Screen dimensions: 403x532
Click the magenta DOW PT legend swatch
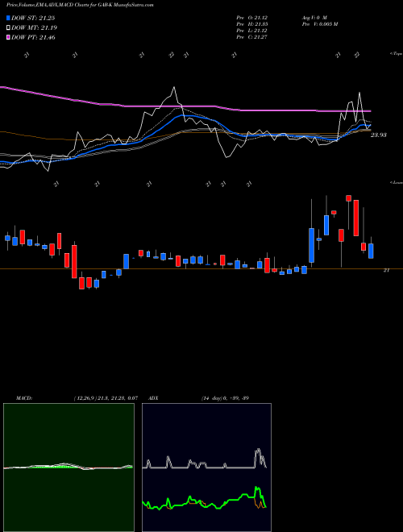pos(9,37)
